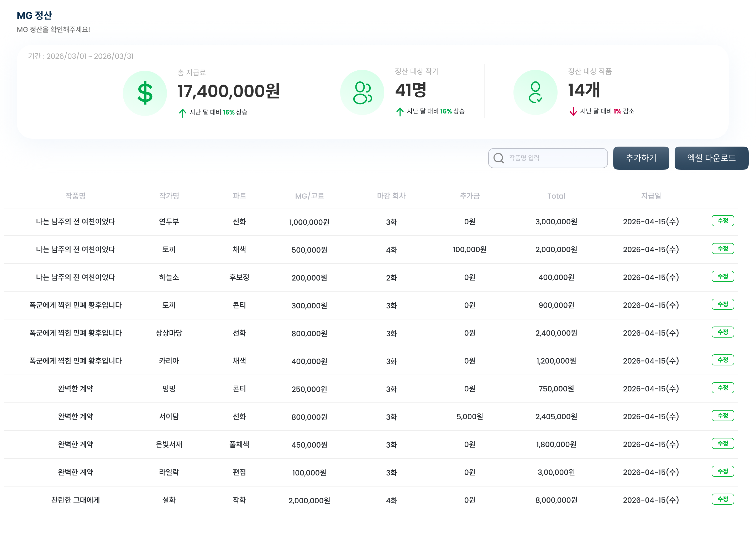Click the two-person authors icon

tap(362, 92)
